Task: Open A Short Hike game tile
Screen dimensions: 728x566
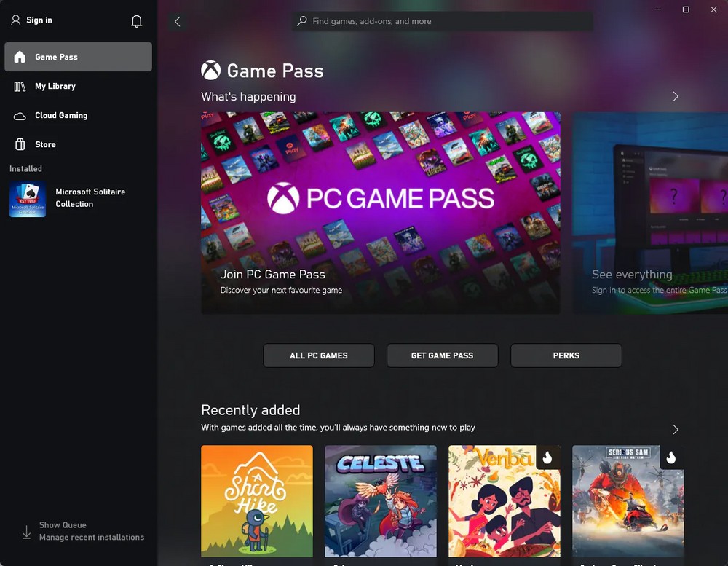Action: pyautogui.click(x=257, y=501)
